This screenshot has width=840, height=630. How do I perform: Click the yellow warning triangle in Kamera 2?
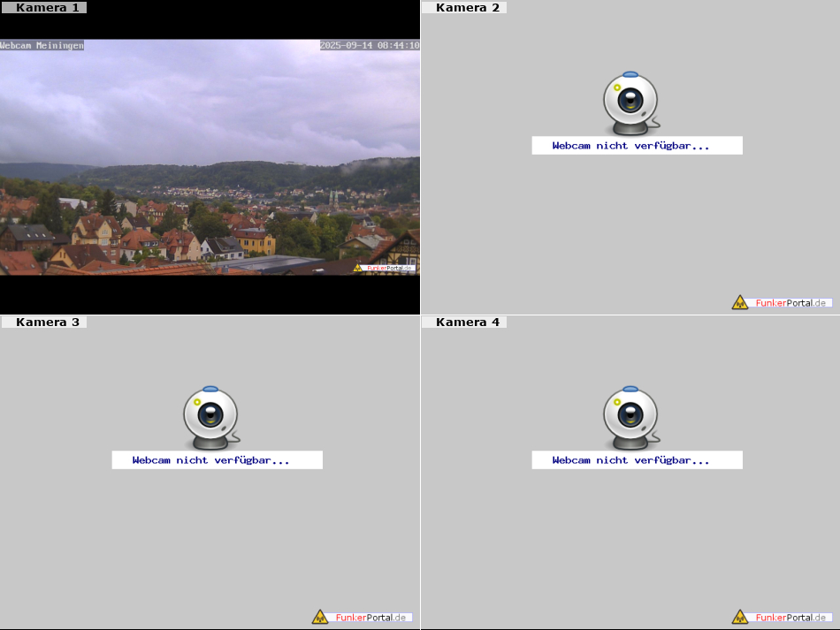point(740,302)
